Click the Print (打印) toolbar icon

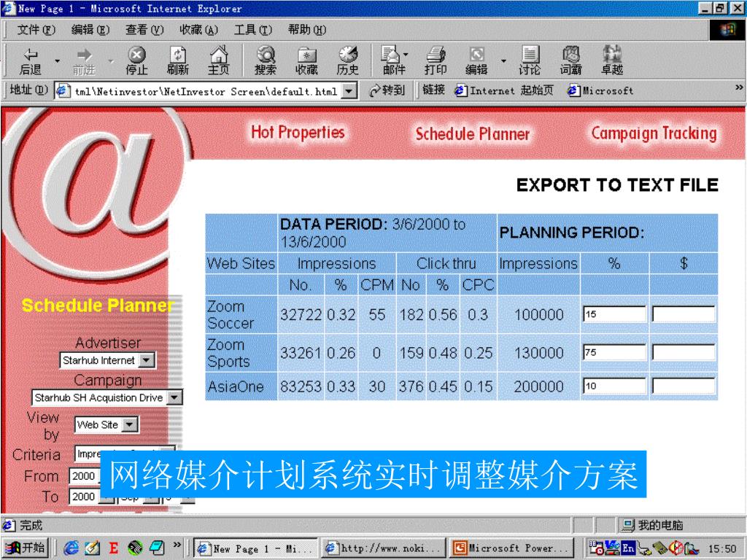click(436, 61)
